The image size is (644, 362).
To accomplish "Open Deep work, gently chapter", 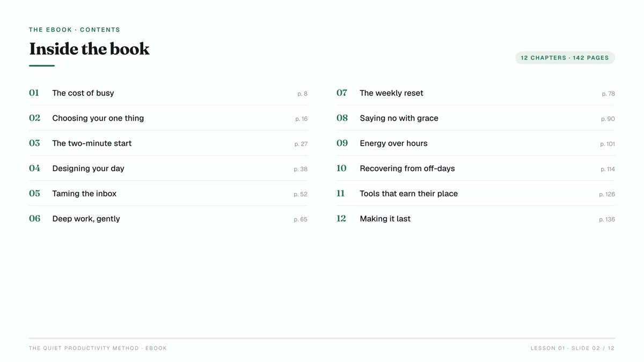I will (168, 219).
